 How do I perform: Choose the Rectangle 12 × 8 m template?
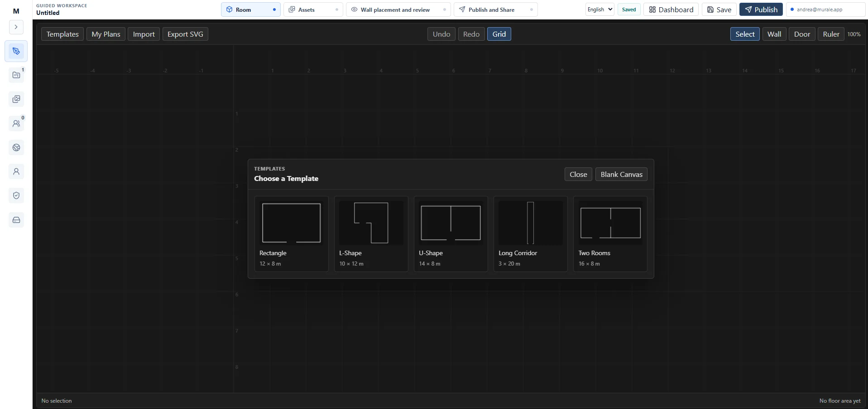point(292,234)
